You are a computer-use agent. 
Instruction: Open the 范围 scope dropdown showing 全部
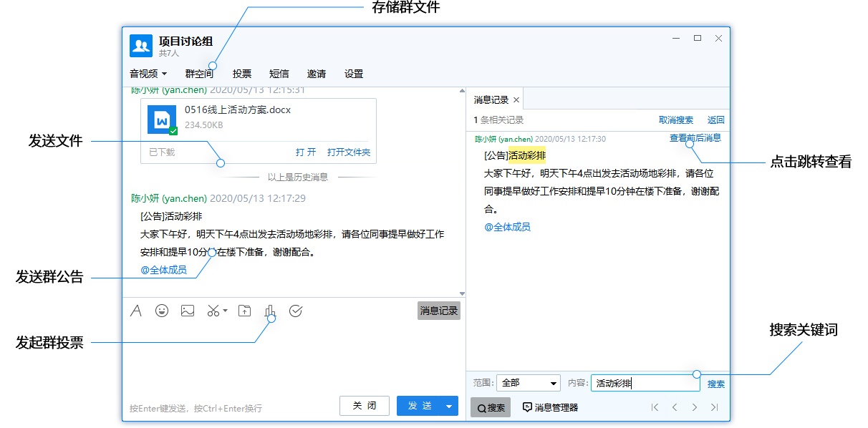pyautogui.click(x=528, y=382)
